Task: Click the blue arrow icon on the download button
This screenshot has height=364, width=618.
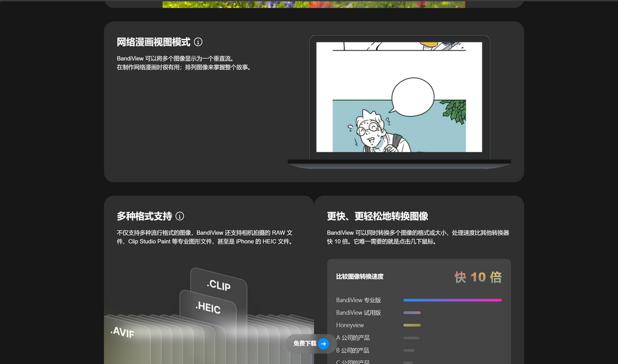Action: 324,343
